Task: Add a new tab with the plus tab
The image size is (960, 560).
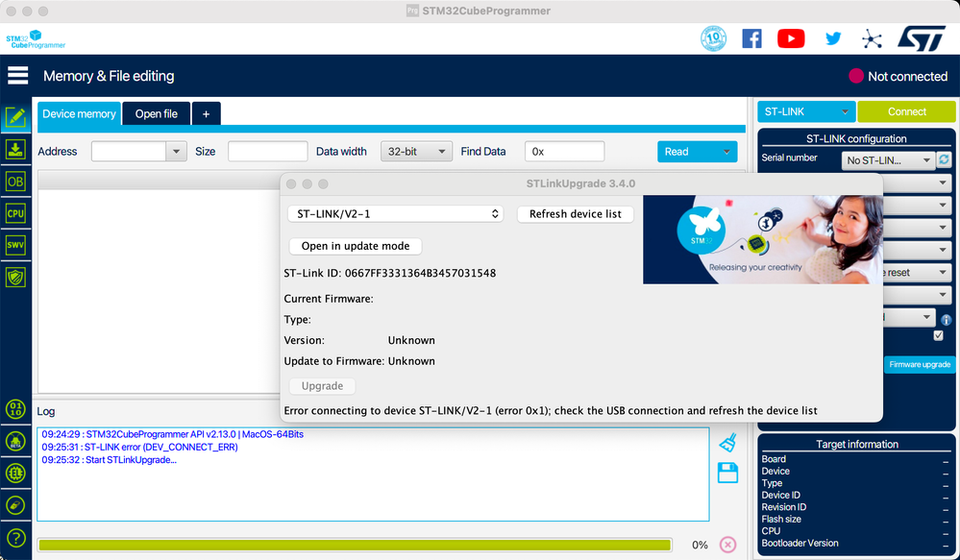Action: tap(207, 114)
